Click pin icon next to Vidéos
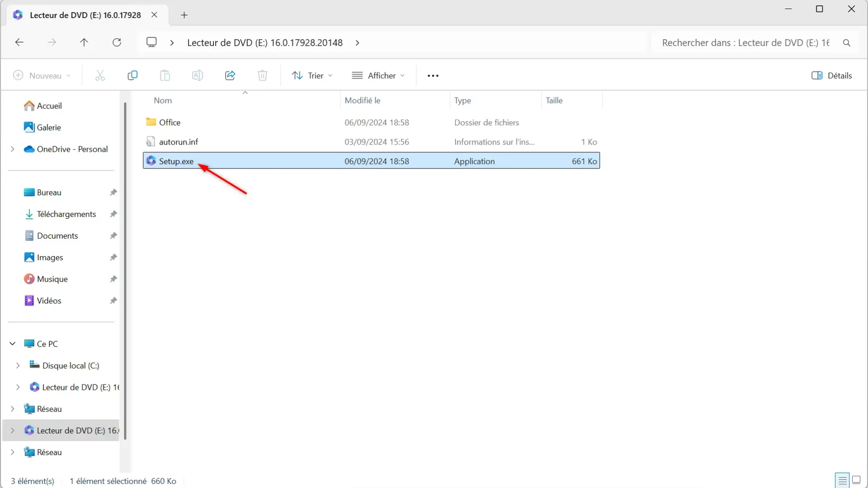 (x=113, y=301)
